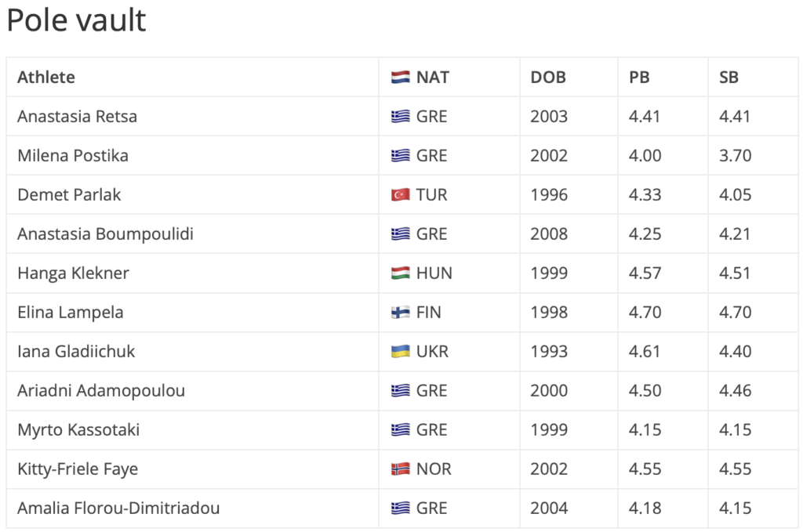Click the birth year 2008 cell
This screenshot has width=803, height=532.
point(549,234)
